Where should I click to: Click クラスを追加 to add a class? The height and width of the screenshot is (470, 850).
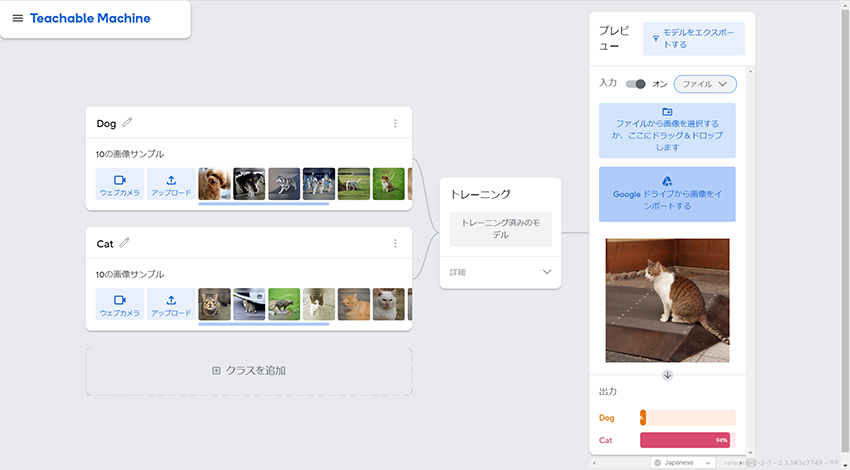(x=249, y=371)
